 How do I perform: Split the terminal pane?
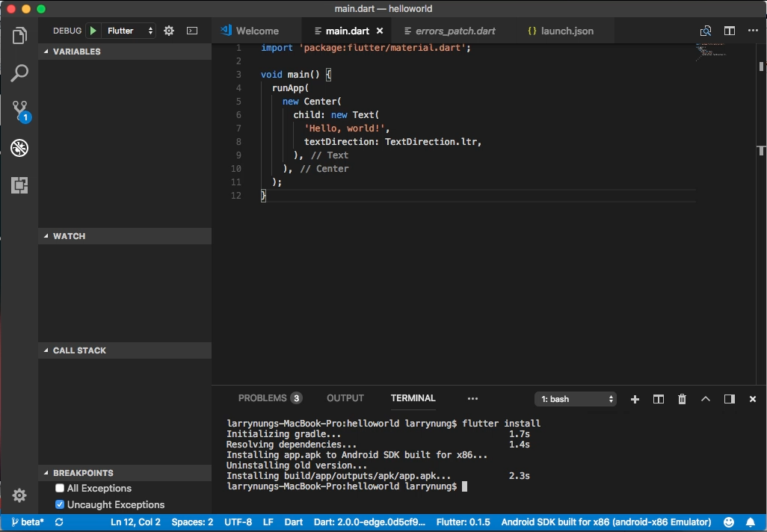659,400
